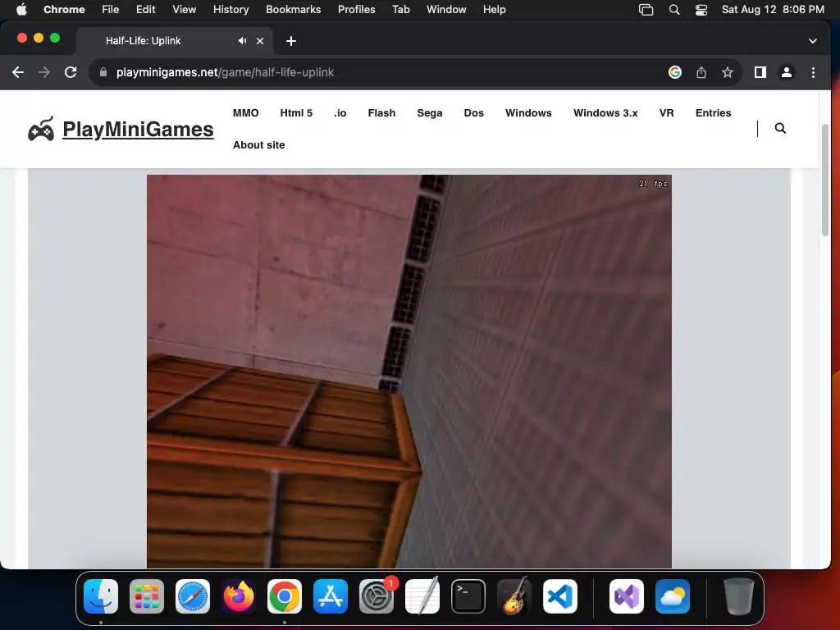The image size is (840, 630).
Task: Open the Apple menu
Action: (21, 10)
